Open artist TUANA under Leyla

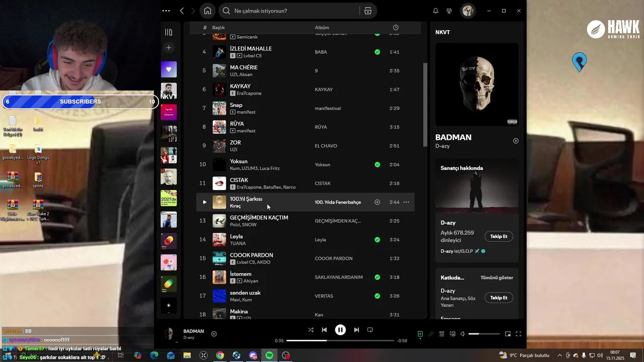[x=238, y=243]
